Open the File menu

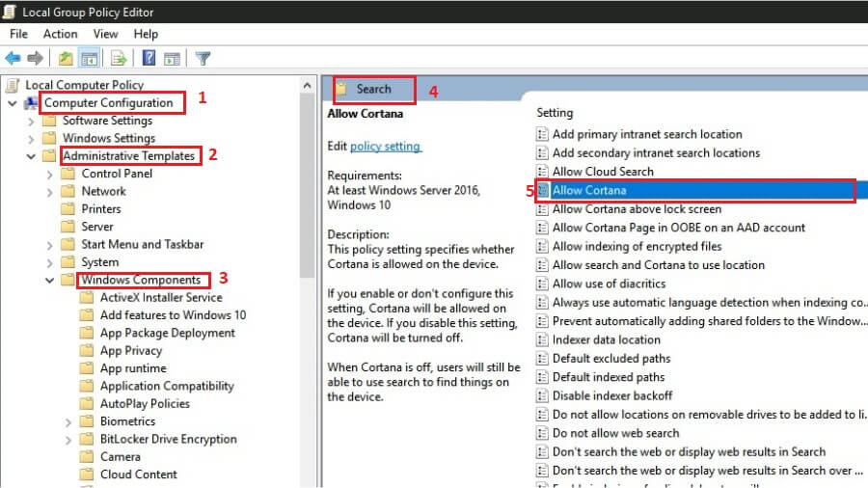(19, 34)
